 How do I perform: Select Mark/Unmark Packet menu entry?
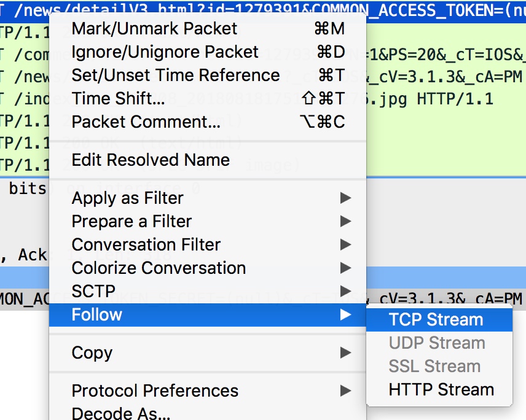(207, 28)
